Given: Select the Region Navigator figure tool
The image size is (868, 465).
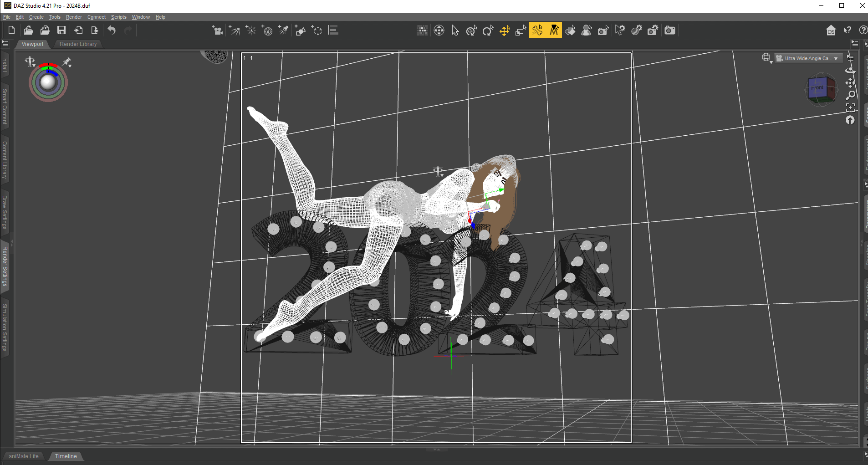Looking at the screenshot, I should (587, 31).
